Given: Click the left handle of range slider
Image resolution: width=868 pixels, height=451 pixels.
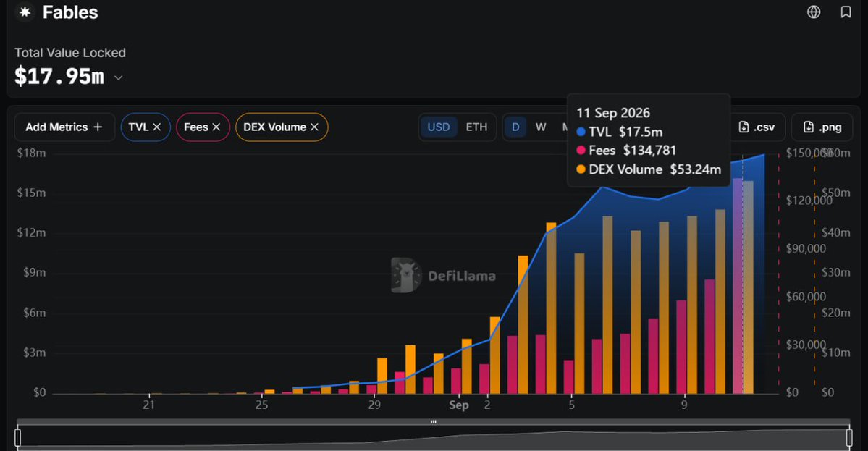Looking at the screenshot, I should 17,438.
